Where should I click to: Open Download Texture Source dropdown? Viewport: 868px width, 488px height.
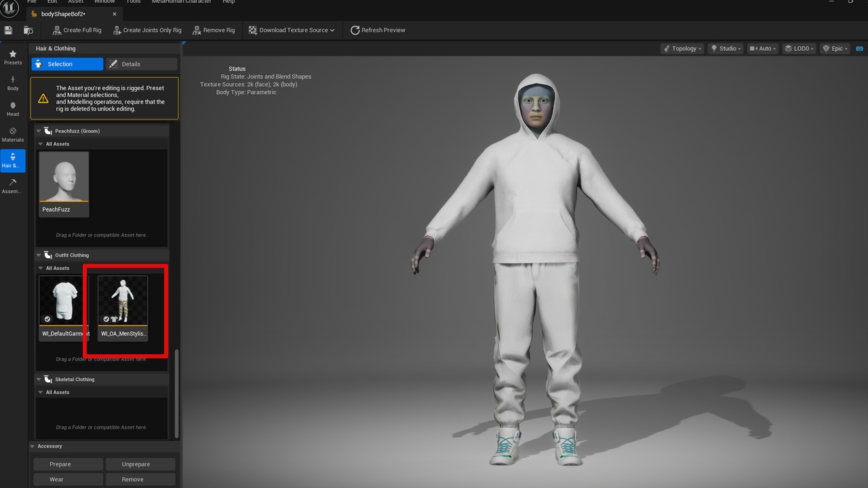292,30
